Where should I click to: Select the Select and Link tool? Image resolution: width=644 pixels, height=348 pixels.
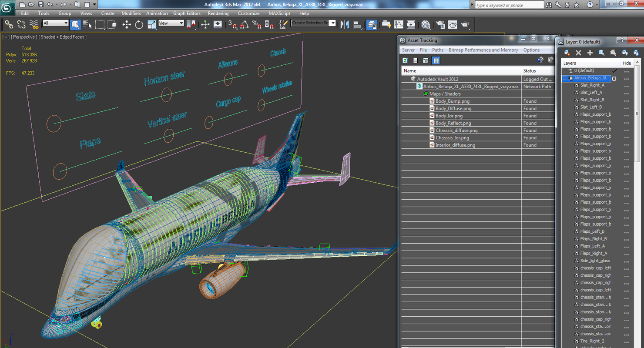coord(9,25)
